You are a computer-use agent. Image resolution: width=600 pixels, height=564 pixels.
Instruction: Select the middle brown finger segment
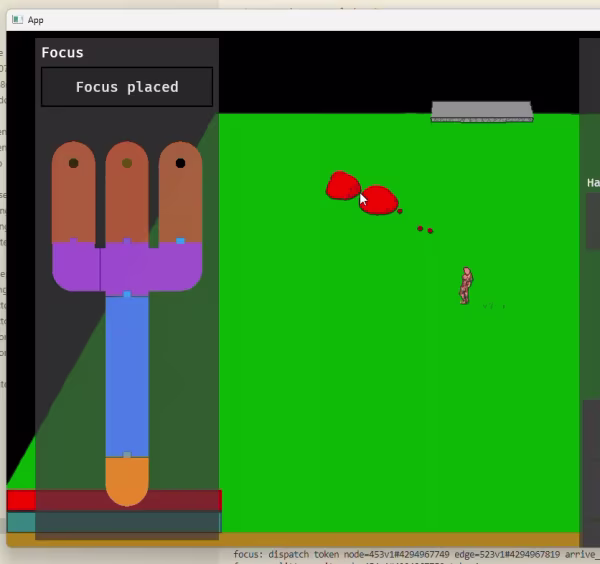127,192
